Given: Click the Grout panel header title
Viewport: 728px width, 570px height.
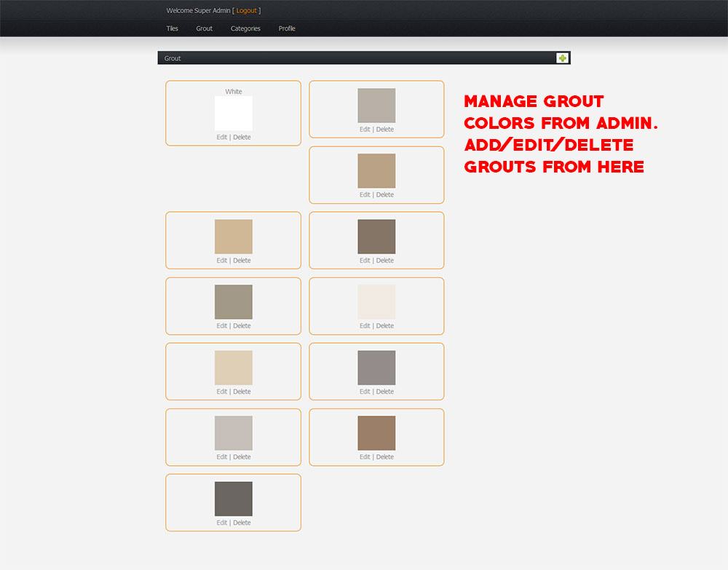Looking at the screenshot, I should [173, 58].
